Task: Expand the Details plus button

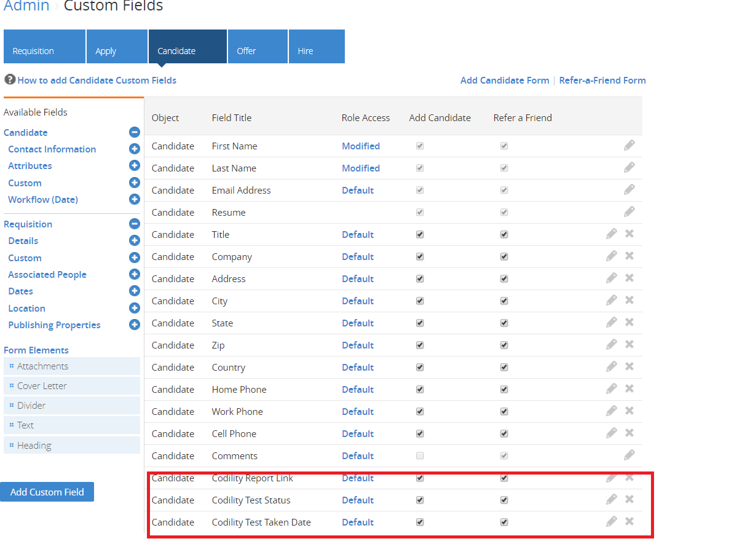Action: 135,240
